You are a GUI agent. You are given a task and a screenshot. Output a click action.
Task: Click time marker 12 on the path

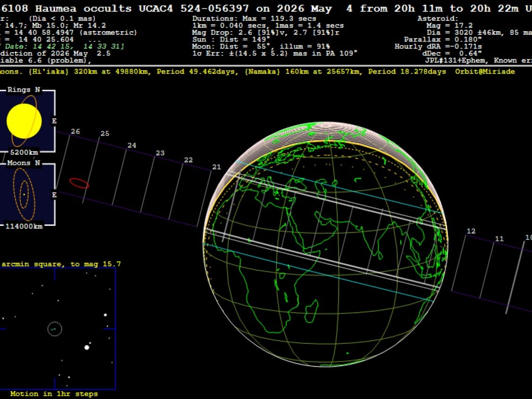pyautogui.click(x=471, y=231)
